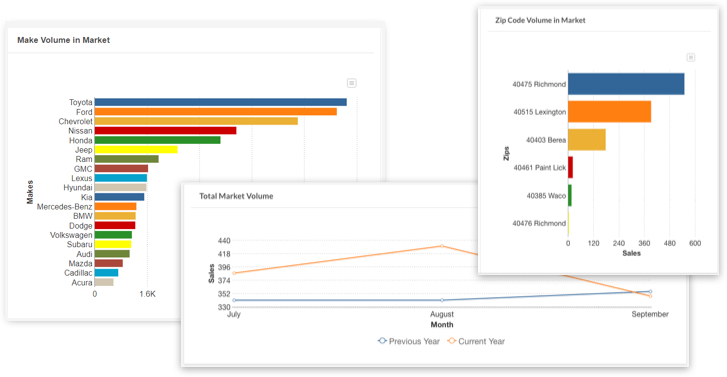The width and height of the screenshot is (727, 377).
Task: Select the September Previous Year data point
Action: click(x=650, y=292)
